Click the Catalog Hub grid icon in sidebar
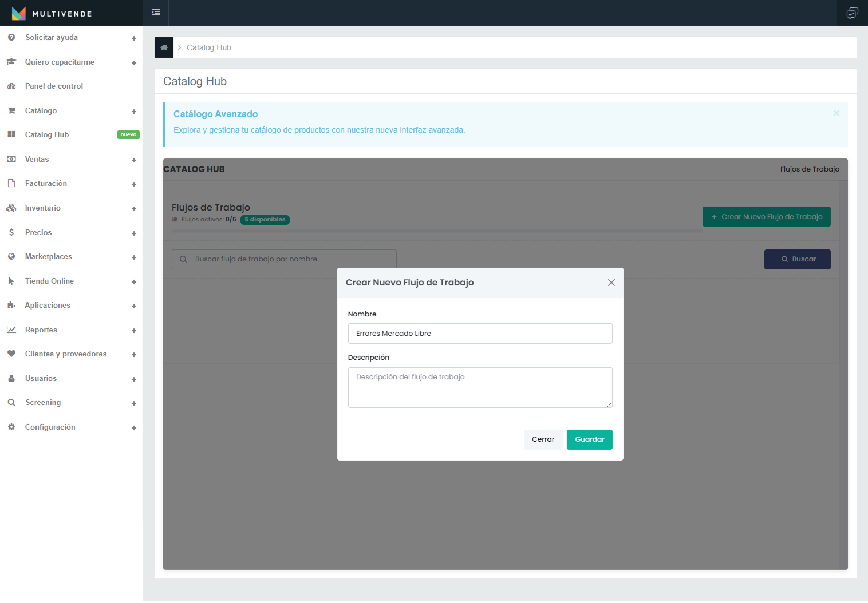Viewport: 868px width, 603px height. [11, 134]
